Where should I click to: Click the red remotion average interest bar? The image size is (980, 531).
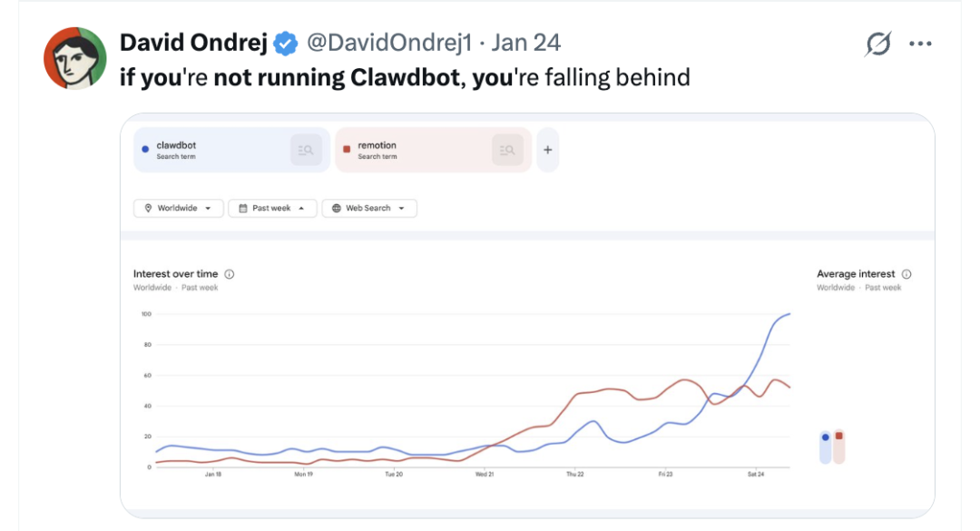[839, 447]
